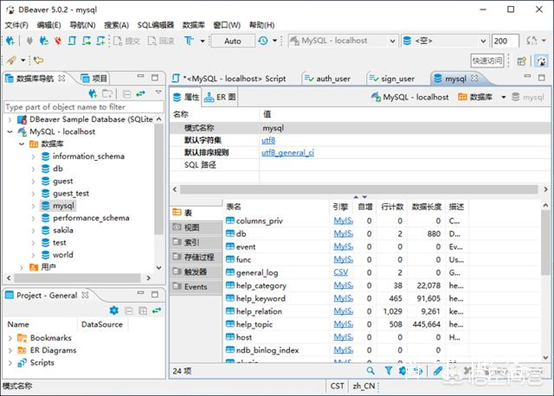The height and width of the screenshot is (396, 554).
Task: Sort by the 行计数 column header
Action: 392,207
